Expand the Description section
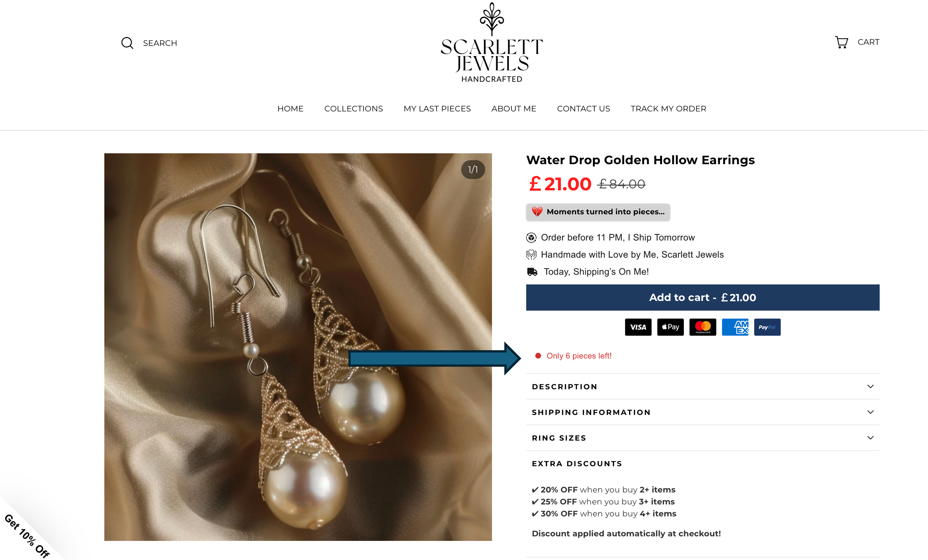 click(x=703, y=387)
